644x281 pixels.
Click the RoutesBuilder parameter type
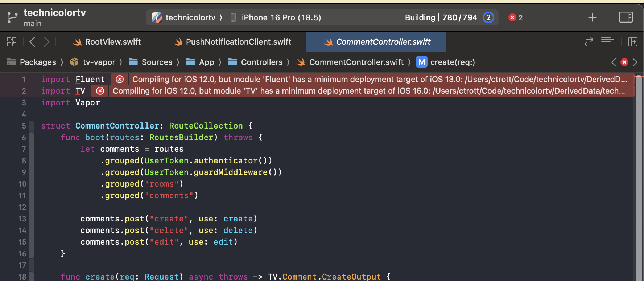click(x=181, y=137)
